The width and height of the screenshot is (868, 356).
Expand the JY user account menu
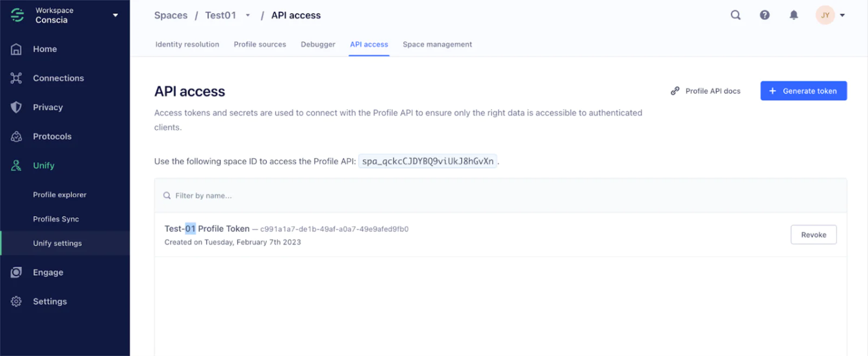point(842,15)
